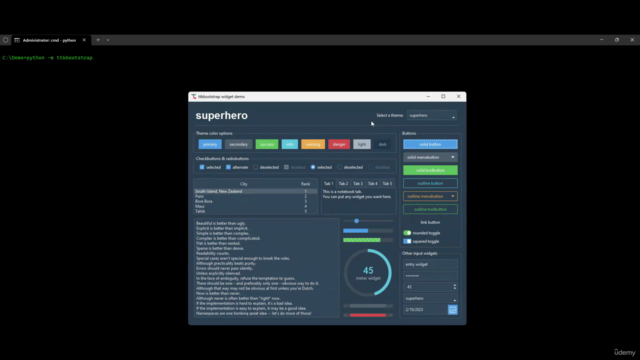Click the ttkbootstrap demo window title icon
The image size is (640, 360).
coord(194,97)
